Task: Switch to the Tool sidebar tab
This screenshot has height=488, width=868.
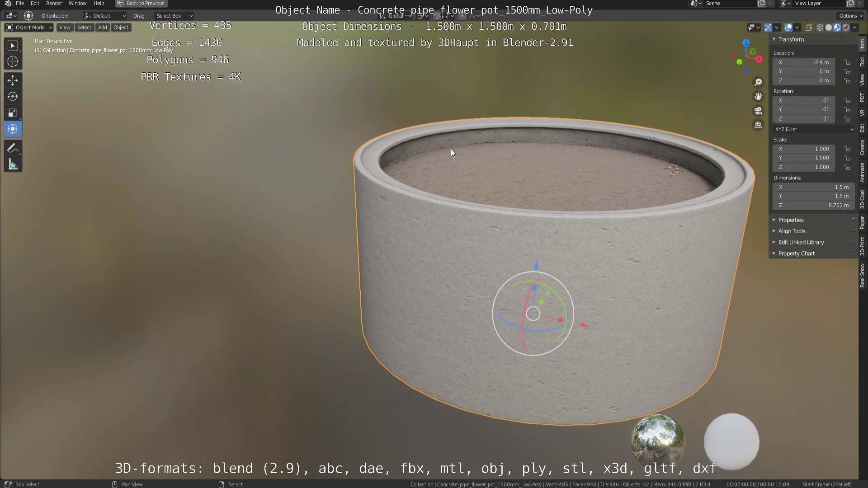Action: pos(863,62)
